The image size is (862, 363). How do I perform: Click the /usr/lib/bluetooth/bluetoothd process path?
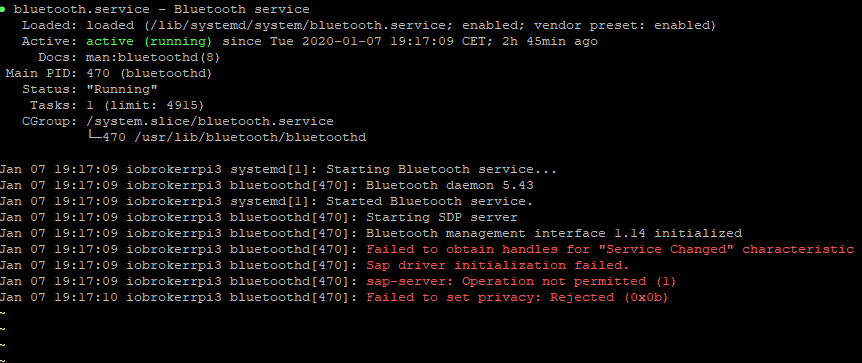click(250, 138)
